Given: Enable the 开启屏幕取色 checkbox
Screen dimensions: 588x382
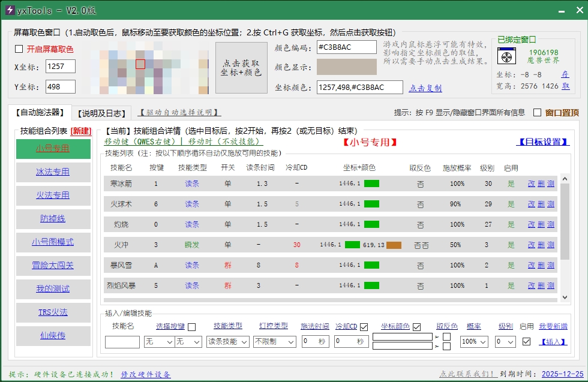Looking at the screenshot, I should pyautogui.click(x=19, y=49).
